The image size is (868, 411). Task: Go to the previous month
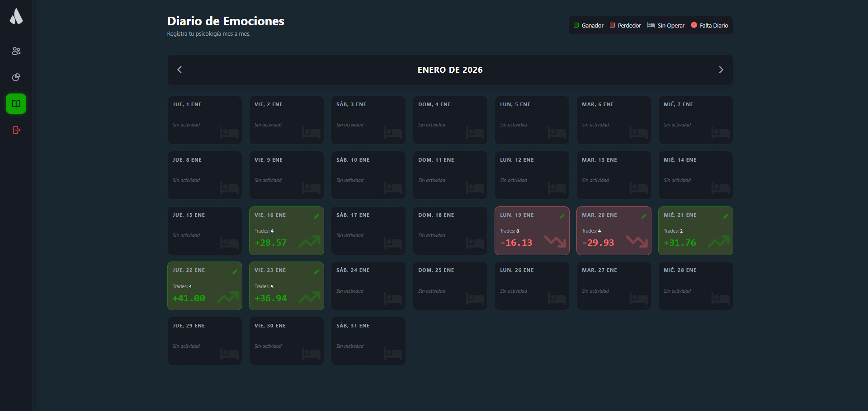click(x=179, y=70)
